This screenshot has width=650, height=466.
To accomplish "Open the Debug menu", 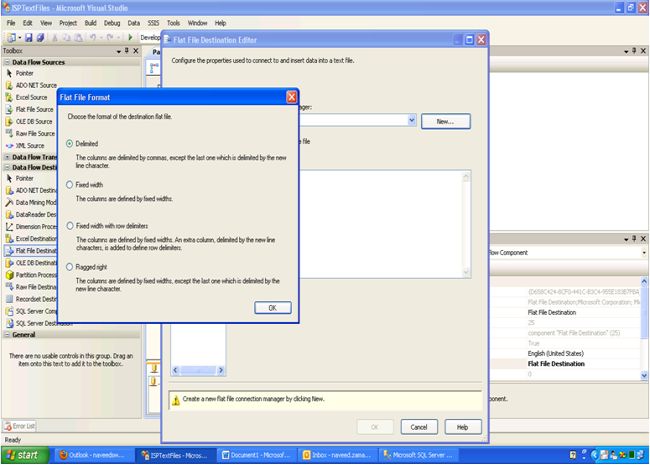I will tap(112, 23).
